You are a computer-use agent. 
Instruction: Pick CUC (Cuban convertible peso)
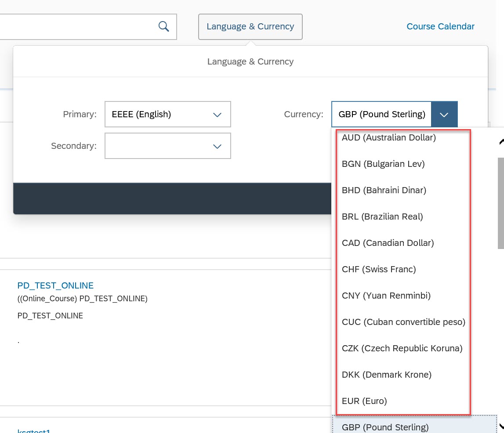(x=403, y=322)
